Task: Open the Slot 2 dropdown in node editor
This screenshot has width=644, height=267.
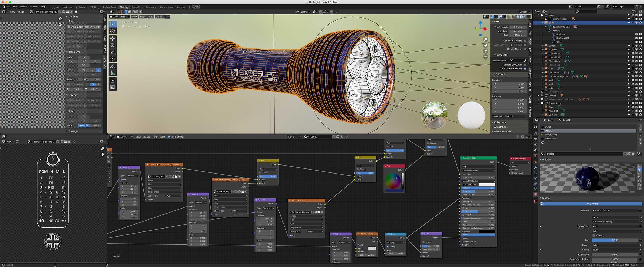Action: click(294, 137)
